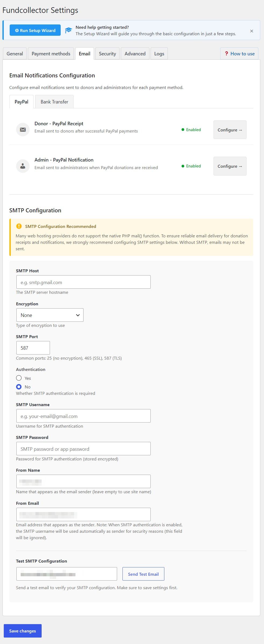
Task: Click the 'Admin - PayPal Notification' title
Action: [x=64, y=160]
